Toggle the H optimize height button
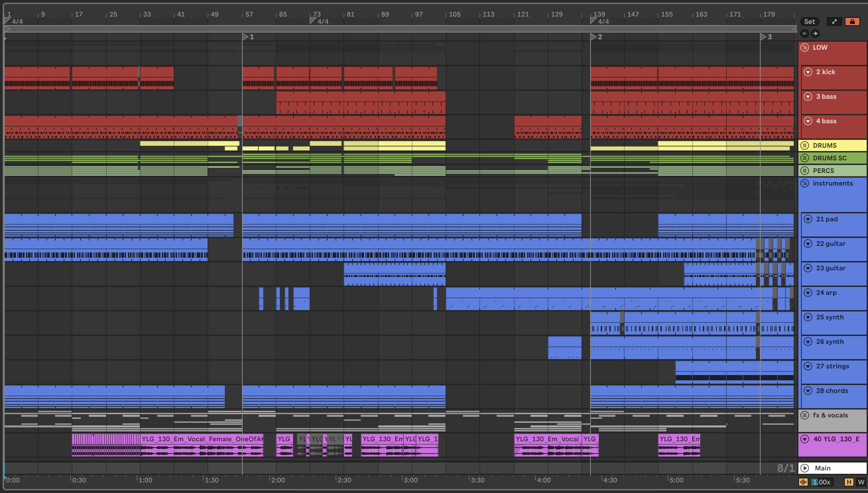 pos(849,482)
